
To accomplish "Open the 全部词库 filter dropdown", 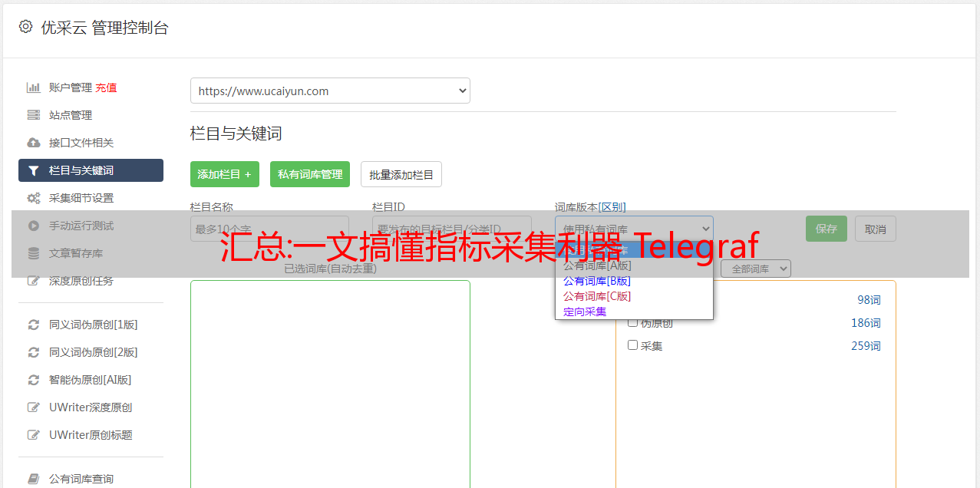I will [x=756, y=269].
